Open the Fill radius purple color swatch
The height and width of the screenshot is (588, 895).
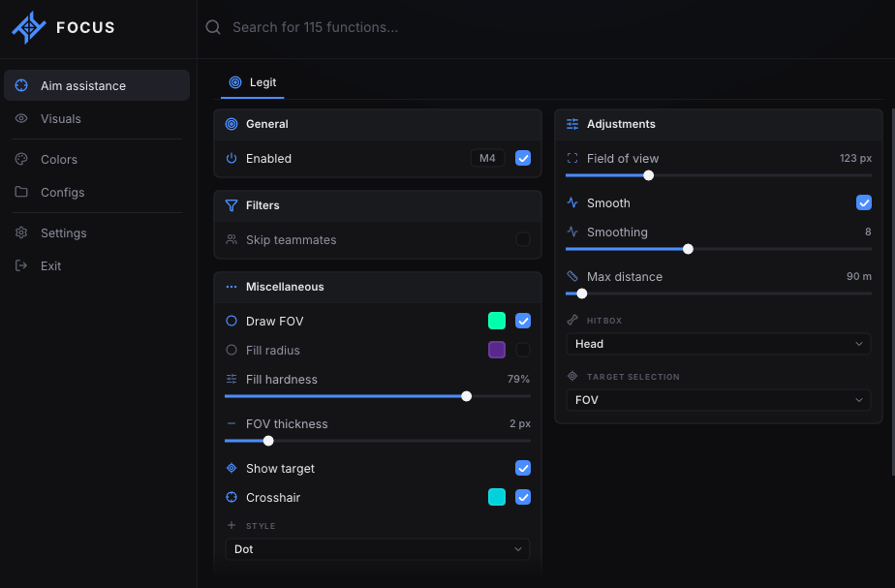click(497, 350)
